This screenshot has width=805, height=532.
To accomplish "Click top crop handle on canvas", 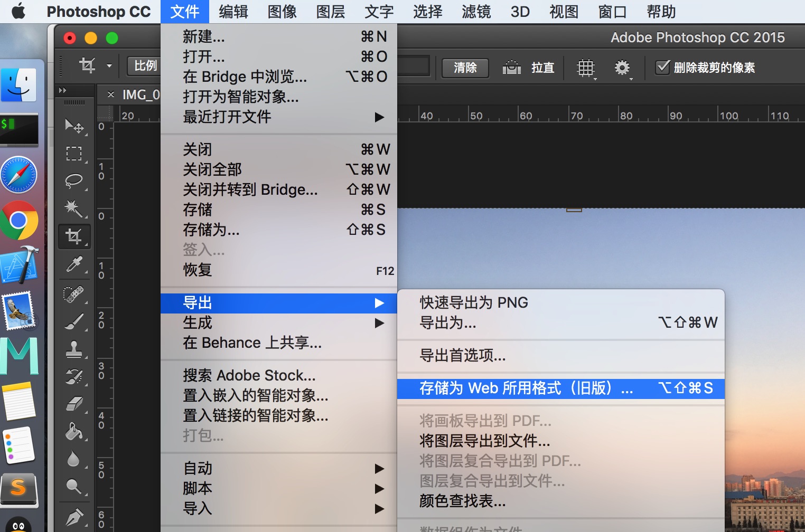I will (574, 210).
